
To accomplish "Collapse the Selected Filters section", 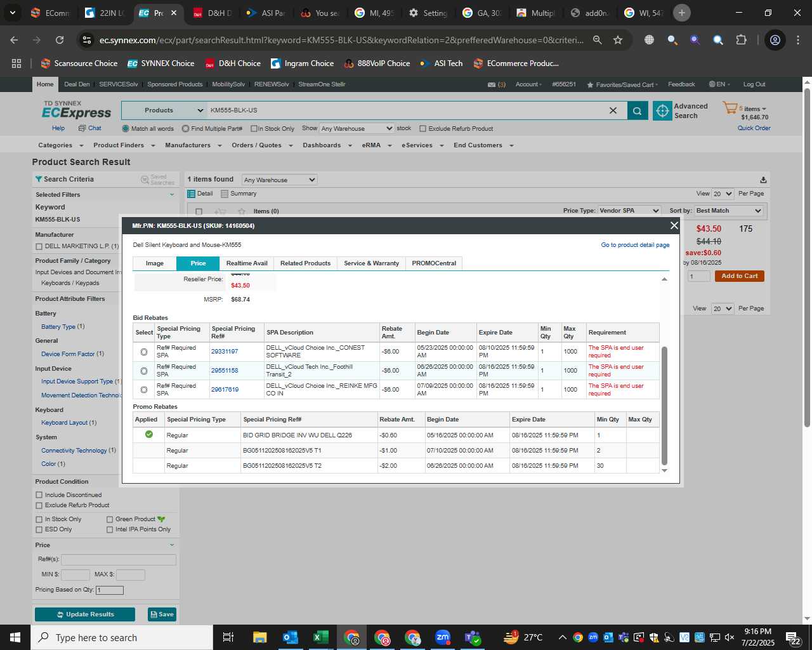I will point(172,195).
